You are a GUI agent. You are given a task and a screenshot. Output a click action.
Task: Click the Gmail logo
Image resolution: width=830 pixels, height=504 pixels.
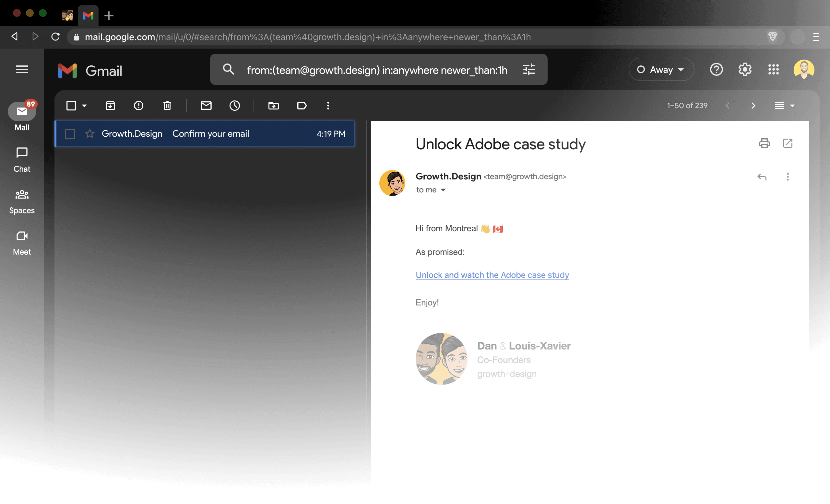coord(90,71)
